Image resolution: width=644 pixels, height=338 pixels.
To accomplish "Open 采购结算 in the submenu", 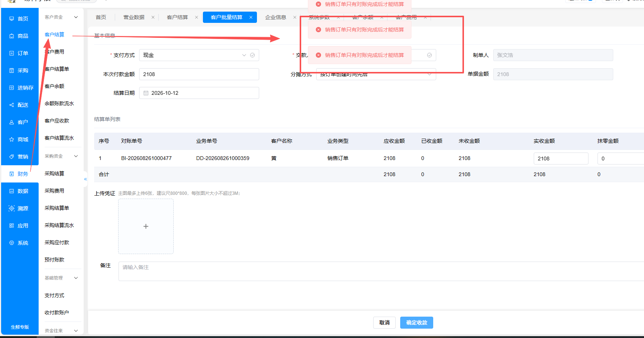I will (54, 173).
